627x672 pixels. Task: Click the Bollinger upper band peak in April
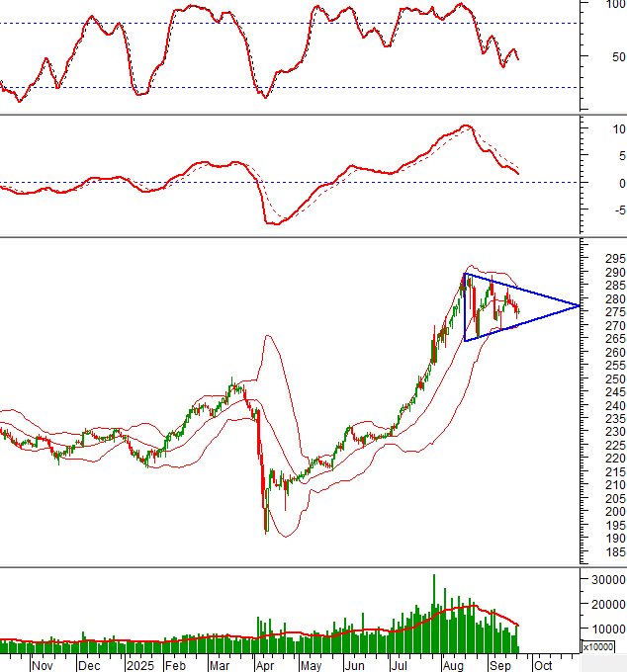(x=268, y=336)
